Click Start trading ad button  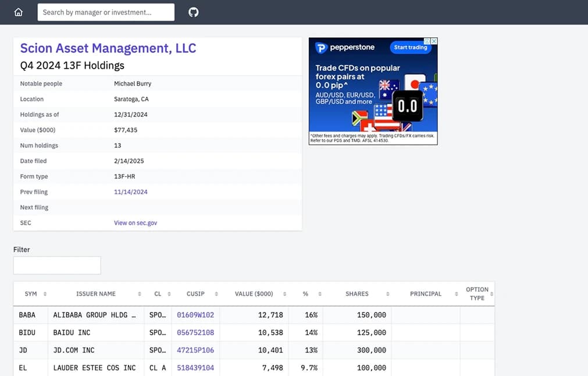click(410, 47)
